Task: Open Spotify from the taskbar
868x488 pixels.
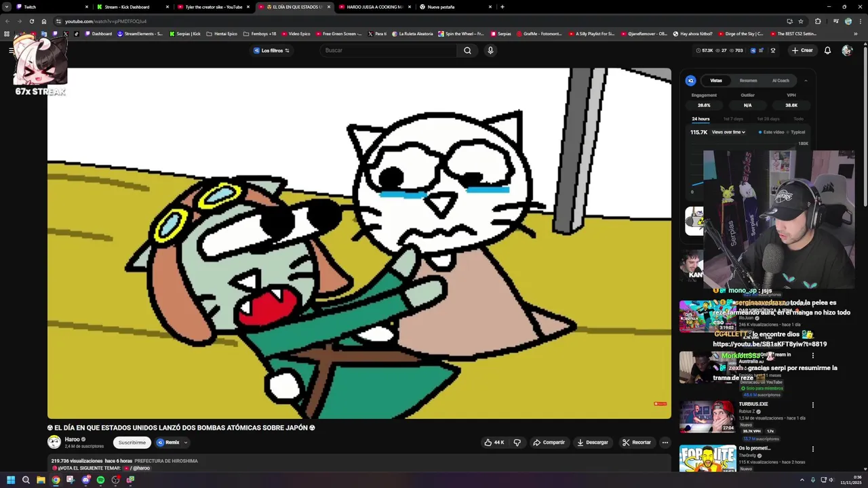Action: pos(100,480)
